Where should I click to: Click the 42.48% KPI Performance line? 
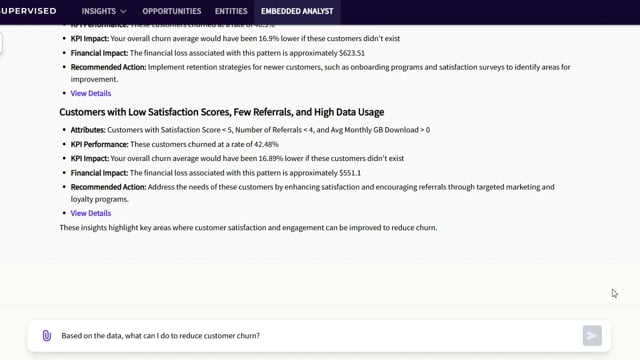[174, 144]
